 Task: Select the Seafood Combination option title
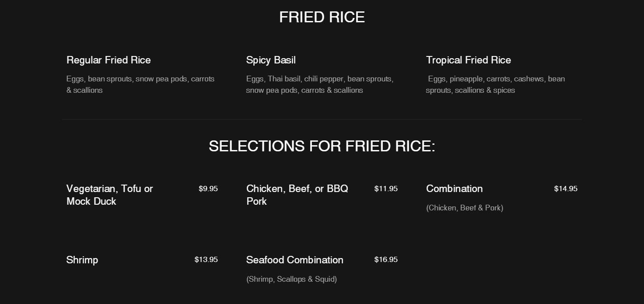tap(294, 260)
